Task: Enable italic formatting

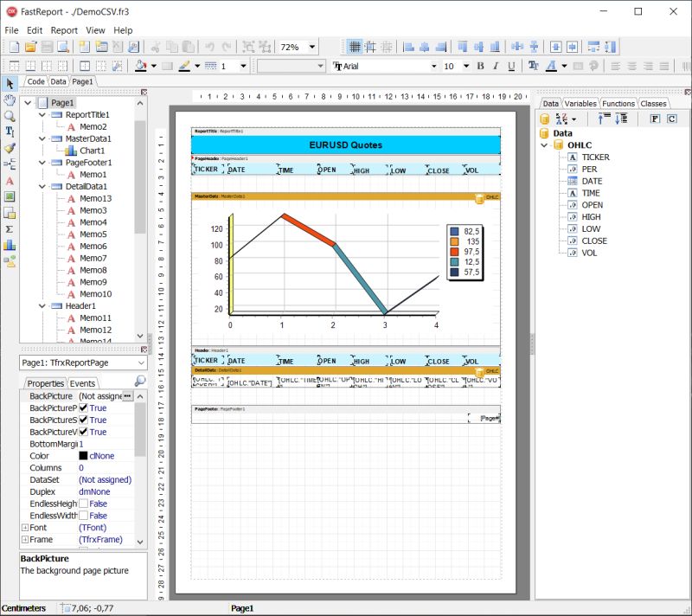Action: [x=496, y=67]
